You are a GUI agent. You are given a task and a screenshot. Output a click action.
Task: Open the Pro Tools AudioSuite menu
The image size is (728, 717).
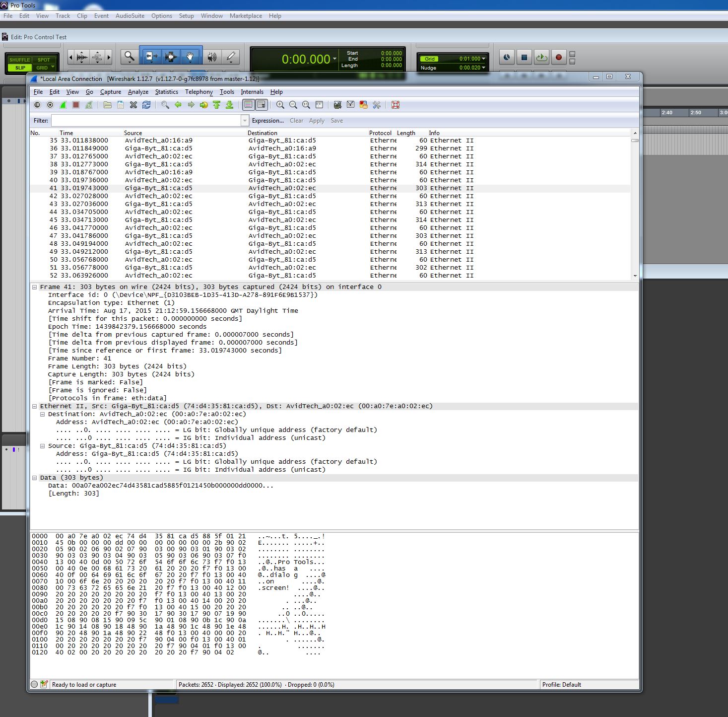[130, 16]
